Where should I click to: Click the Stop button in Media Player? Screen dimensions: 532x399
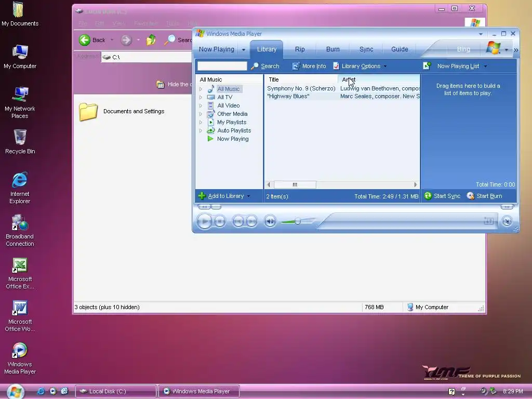pos(220,221)
